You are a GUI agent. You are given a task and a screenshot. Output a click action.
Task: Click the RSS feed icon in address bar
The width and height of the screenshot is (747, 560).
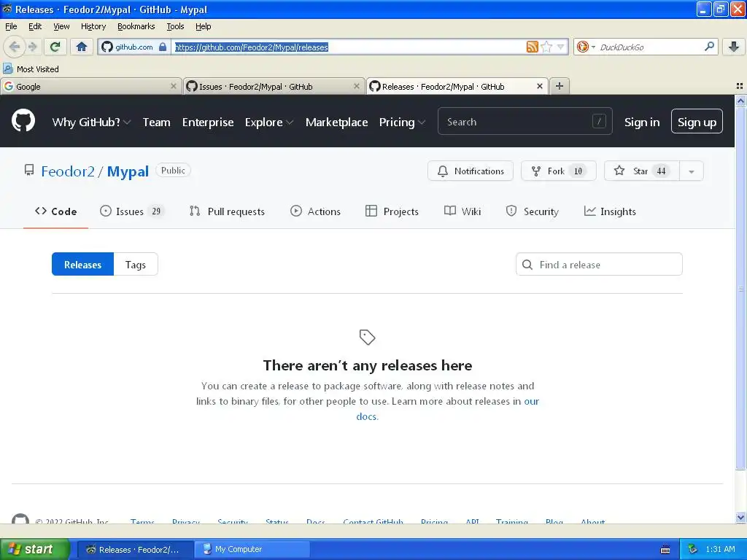pos(532,47)
